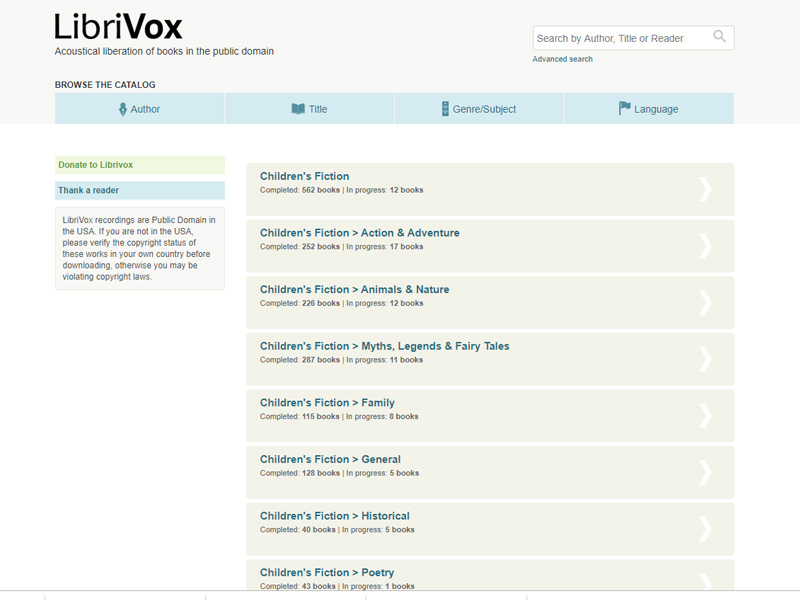Expand Children's Fiction Family chevron
Image resolution: width=800 pixels, height=600 pixels.
tap(705, 416)
